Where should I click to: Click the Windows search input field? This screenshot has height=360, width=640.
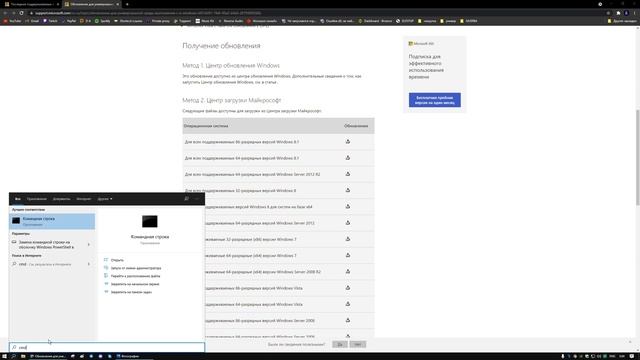pyautogui.click(x=107, y=347)
